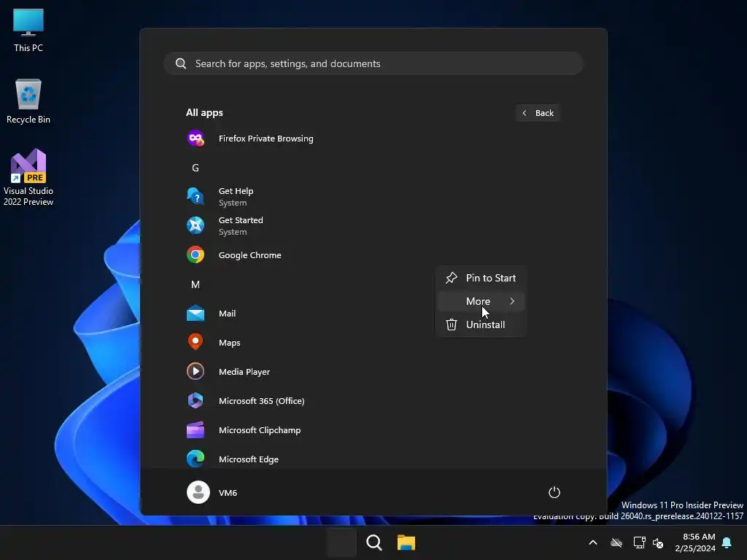Launch Get Started from its icon
Image resolution: width=747 pixels, height=560 pixels.
196,226
